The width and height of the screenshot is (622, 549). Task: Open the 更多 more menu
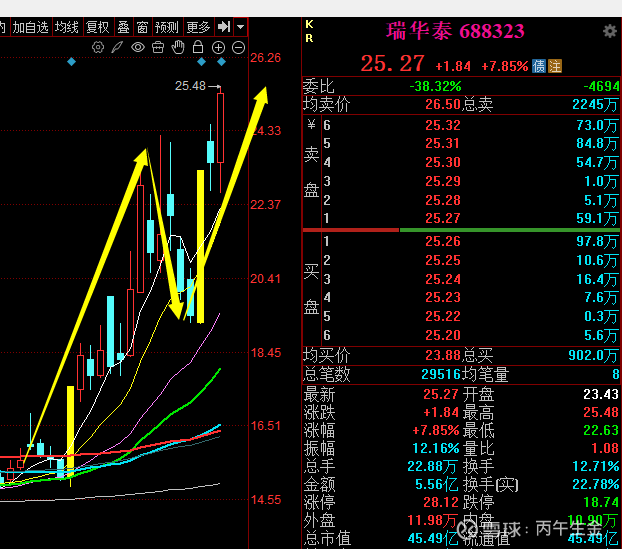[x=198, y=27]
